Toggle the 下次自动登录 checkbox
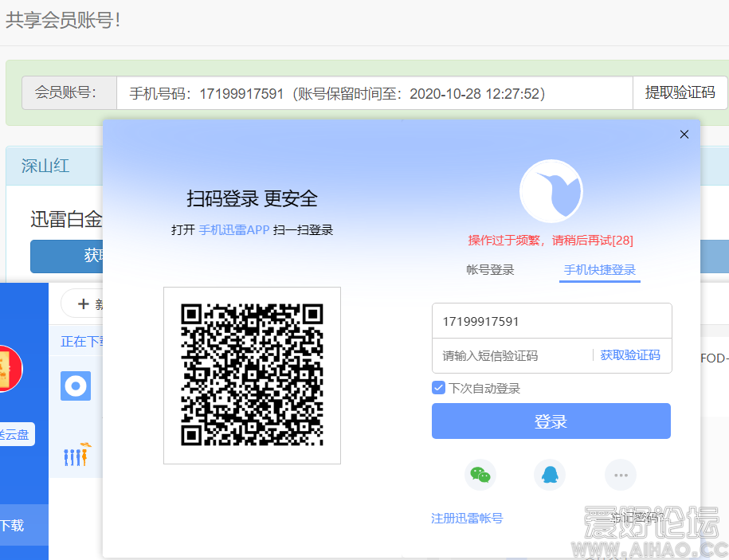The height and width of the screenshot is (560, 729). click(438, 387)
